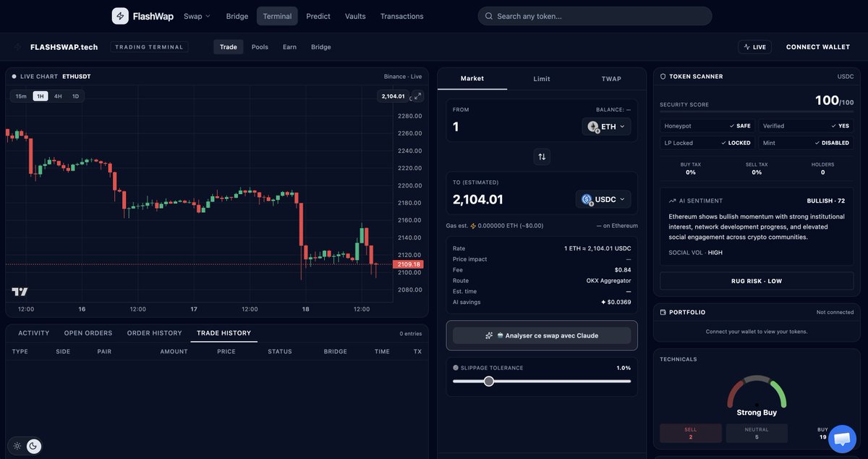Click the Honeypot SAFE status cell
Screen dimensions: 868x459
[707, 125]
